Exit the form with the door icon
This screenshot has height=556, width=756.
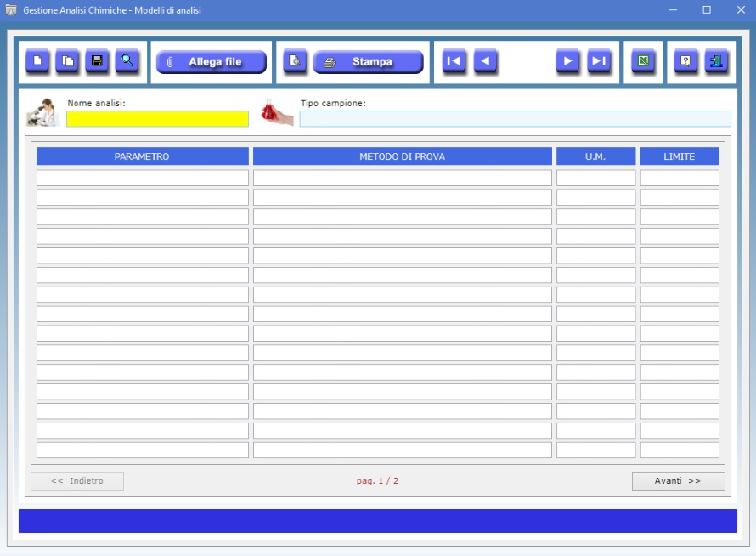[716, 61]
